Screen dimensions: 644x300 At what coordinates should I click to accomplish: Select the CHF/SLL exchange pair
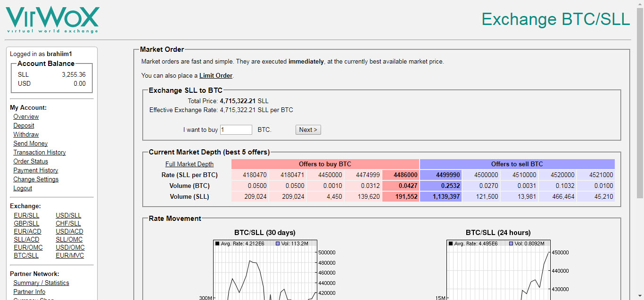pyautogui.click(x=68, y=224)
